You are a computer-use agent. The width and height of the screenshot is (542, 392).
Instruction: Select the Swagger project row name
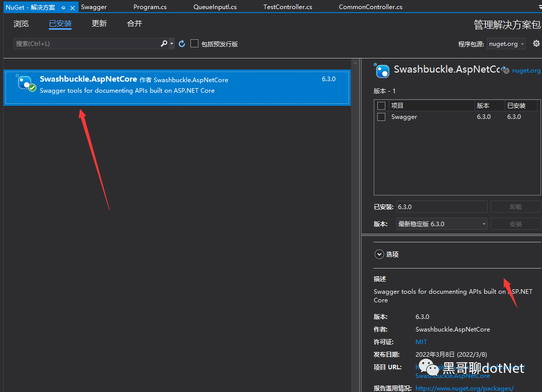pos(404,117)
